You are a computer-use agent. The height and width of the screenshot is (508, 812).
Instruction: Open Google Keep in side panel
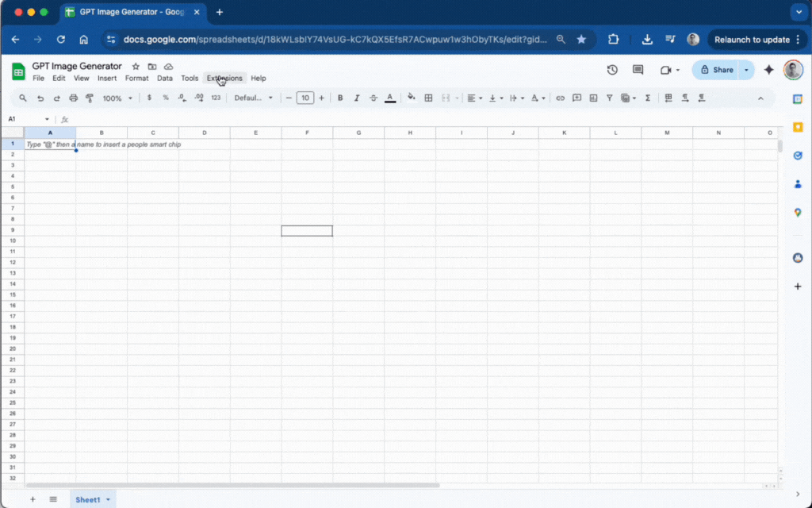[798, 127]
